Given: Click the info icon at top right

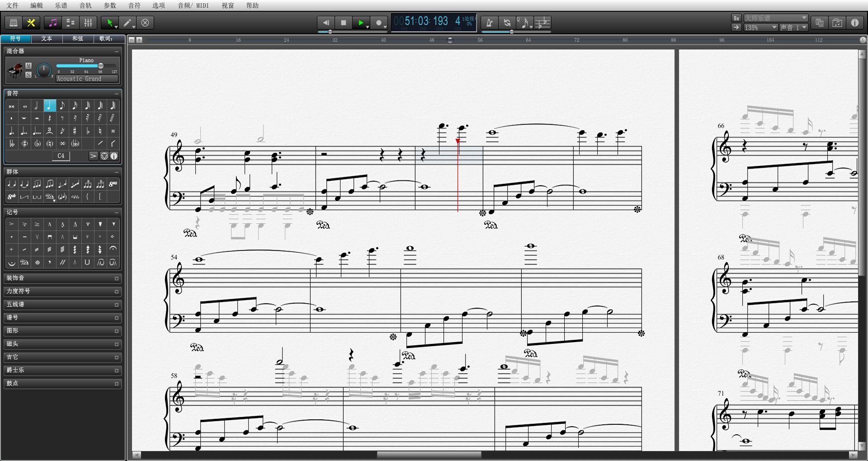Looking at the screenshot, I should [x=854, y=23].
